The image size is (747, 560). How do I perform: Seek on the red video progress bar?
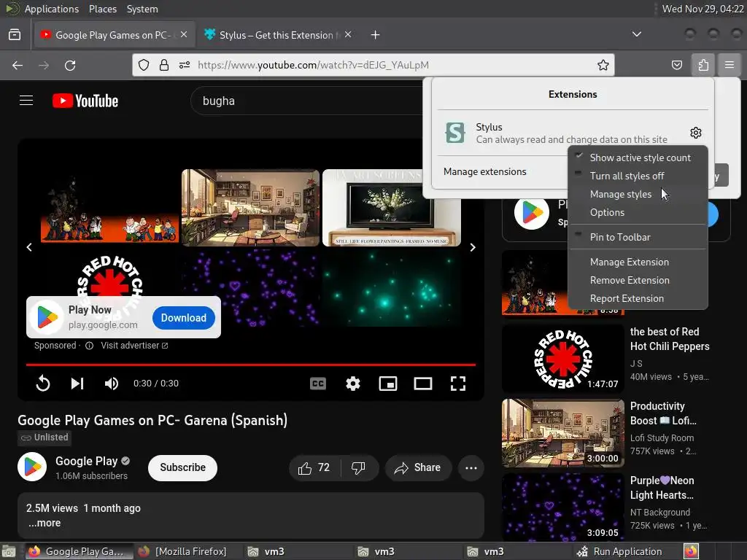click(251, 365)
